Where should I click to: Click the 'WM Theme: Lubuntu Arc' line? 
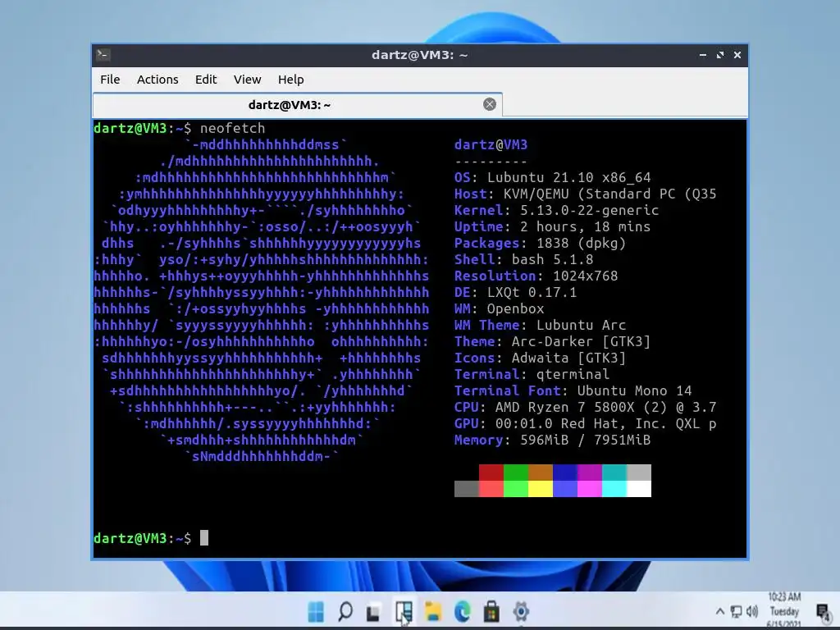click(x=540, y=325)
